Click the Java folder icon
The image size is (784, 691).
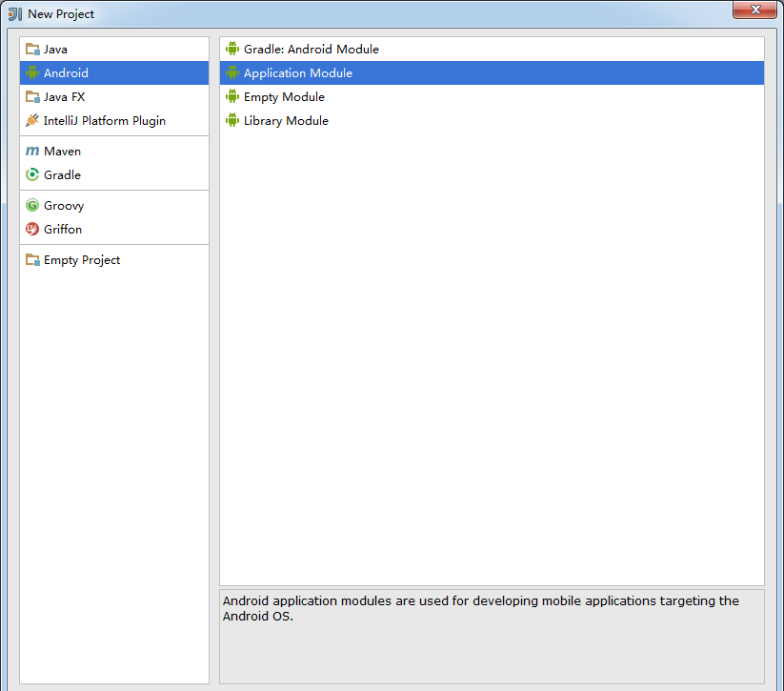[32, 49]
